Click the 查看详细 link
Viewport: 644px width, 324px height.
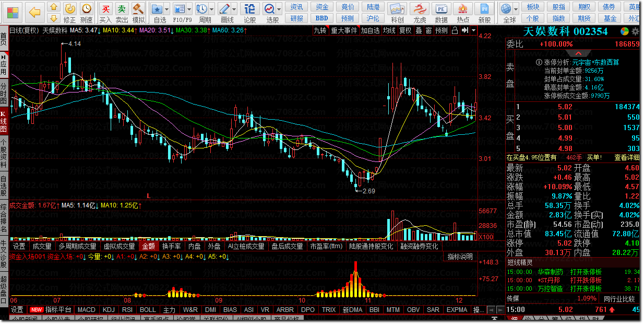click(626, 157)
